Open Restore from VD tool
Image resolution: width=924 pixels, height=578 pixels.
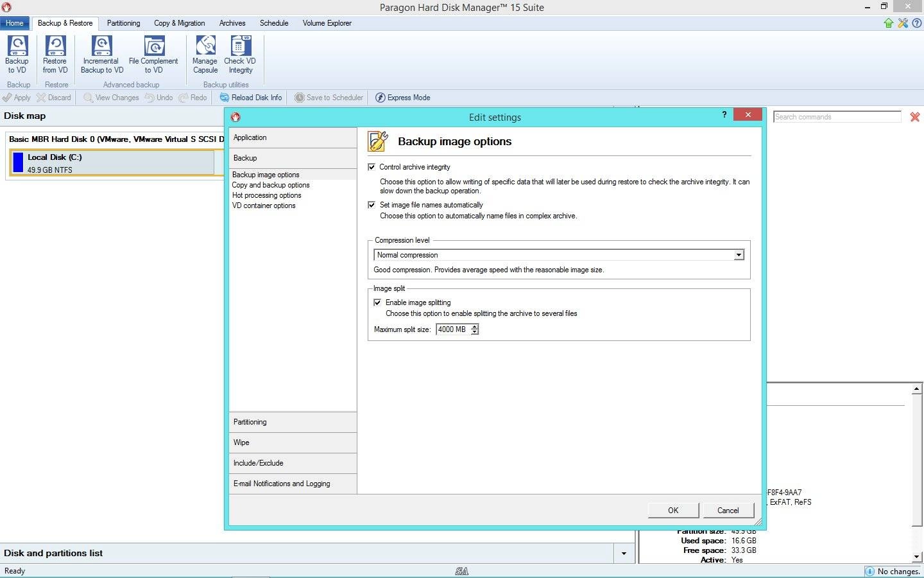[x=55, y=55]
